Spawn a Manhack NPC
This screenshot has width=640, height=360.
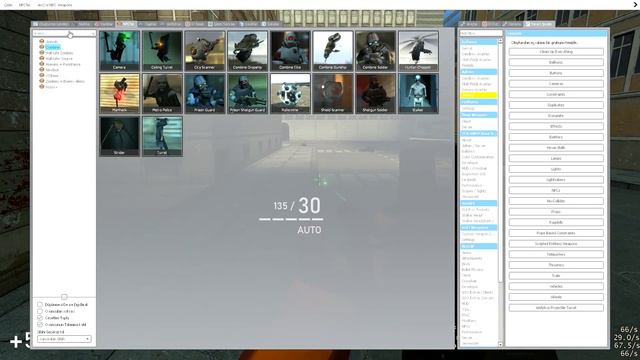pos(119,93)
